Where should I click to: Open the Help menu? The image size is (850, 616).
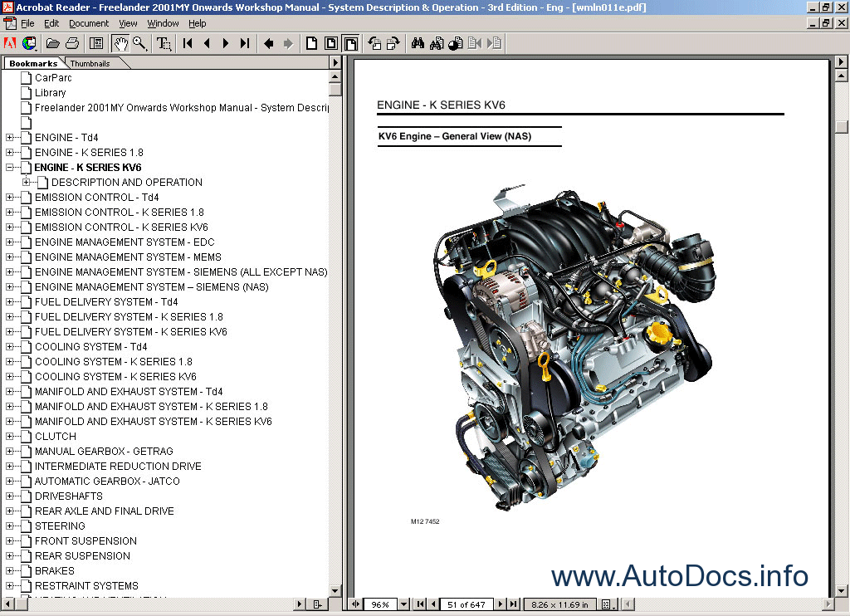click(x=198, y=23)
